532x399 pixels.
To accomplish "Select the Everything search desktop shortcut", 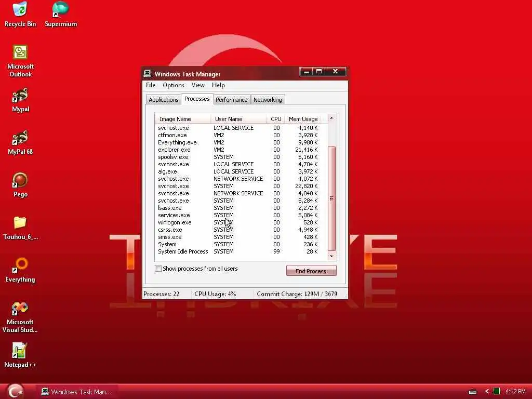I will [20, 270].
